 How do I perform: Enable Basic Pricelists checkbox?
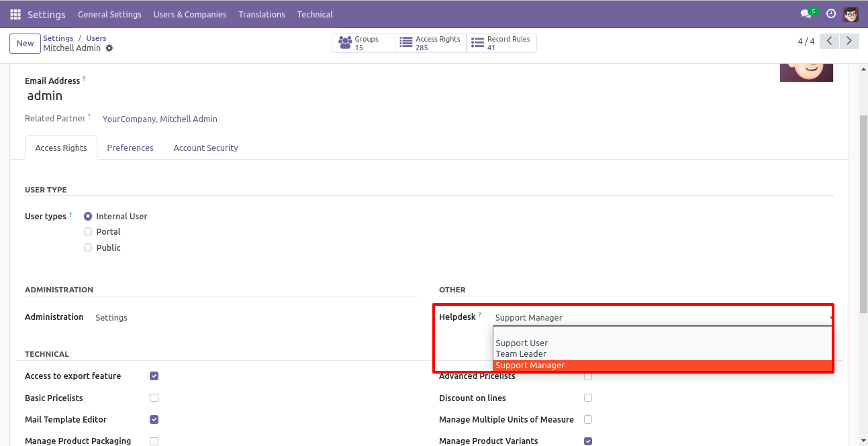coord(154,398)
